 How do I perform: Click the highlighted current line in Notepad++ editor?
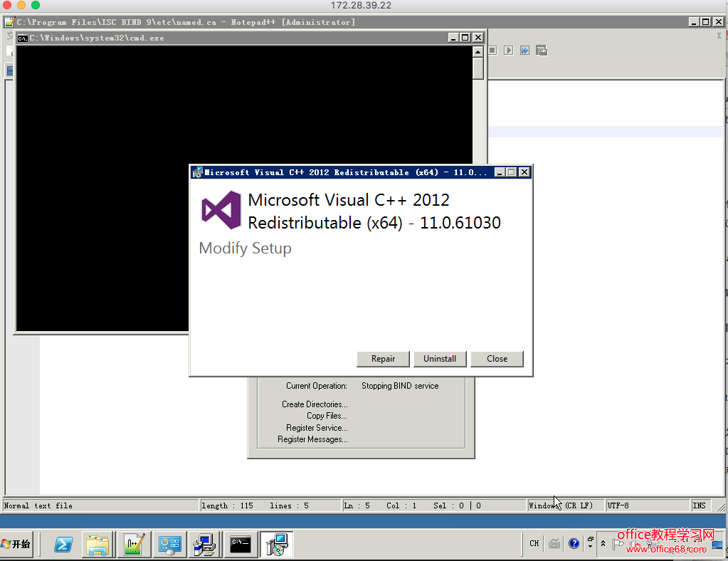605,132
